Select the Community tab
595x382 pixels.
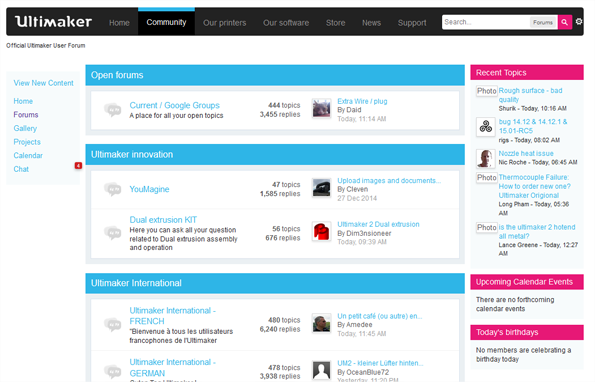[x=166, y=22]
